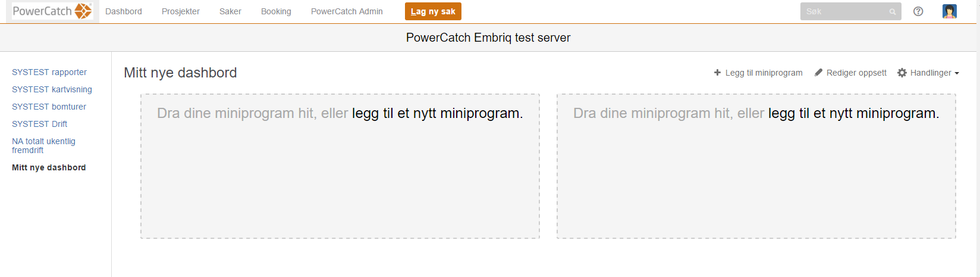This screenshot has width=980, height=277.
Task: Open the Saker menu
Action: 230,11
